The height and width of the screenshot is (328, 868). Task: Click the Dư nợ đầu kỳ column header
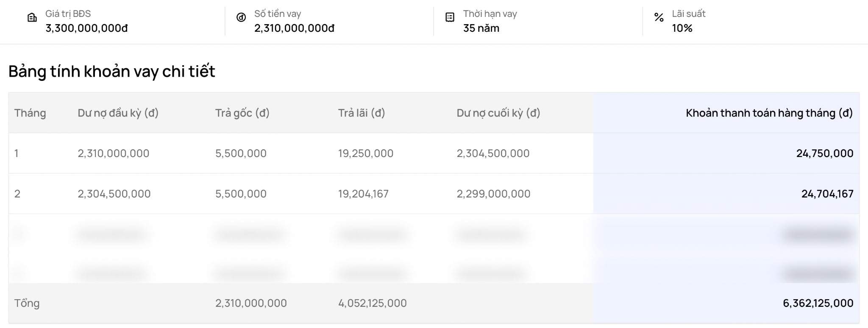coord(118,113)
